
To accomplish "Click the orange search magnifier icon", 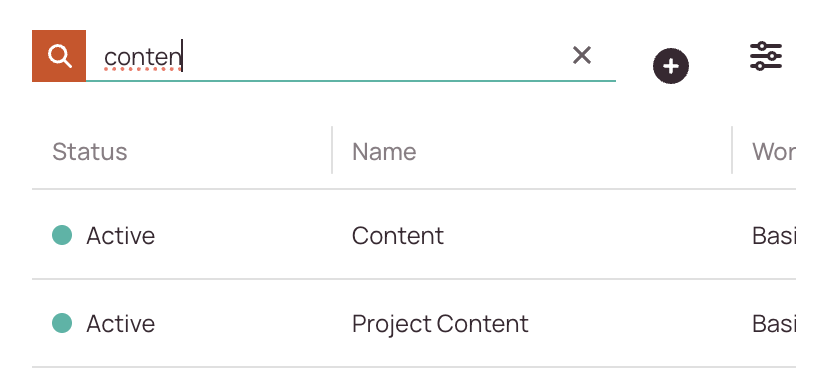I will pos(59,56).
